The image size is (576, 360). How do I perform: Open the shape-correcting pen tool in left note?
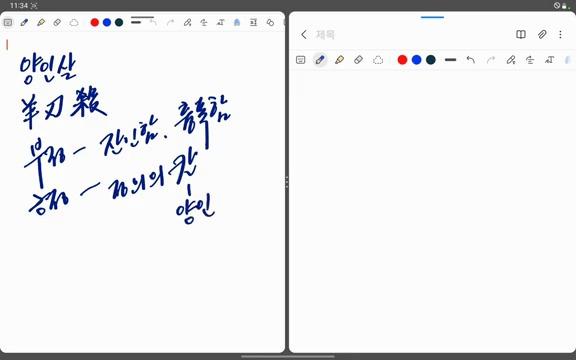coord(187,22)
